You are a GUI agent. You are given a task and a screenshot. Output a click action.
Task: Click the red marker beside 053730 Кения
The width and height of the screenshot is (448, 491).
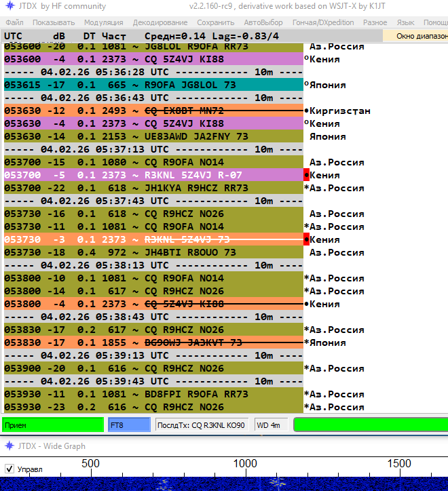tap(306, 239)
